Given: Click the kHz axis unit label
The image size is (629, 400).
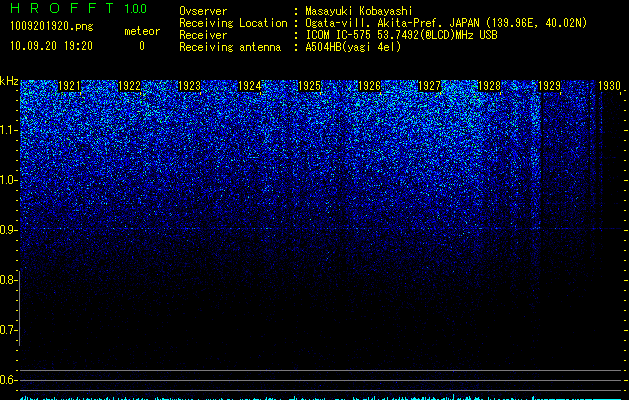Looking at the screenshot, I should (x=9, y=81).
